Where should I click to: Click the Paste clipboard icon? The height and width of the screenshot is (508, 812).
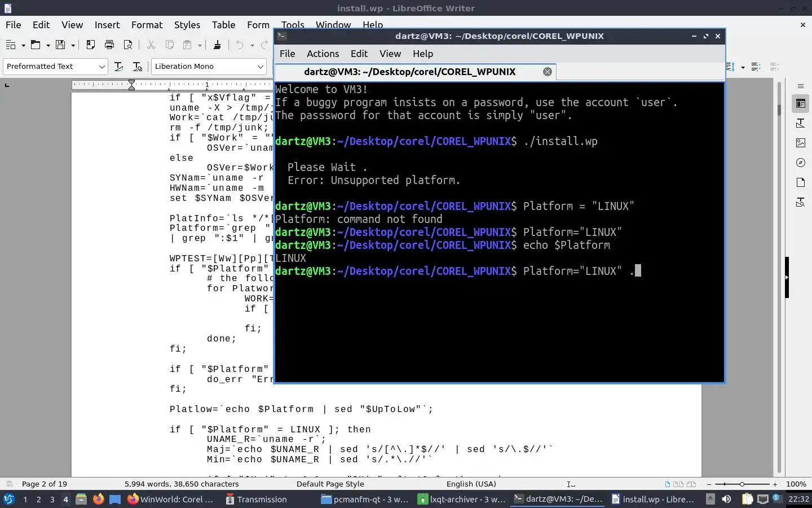pyautogui.click(x=187, y=45)
